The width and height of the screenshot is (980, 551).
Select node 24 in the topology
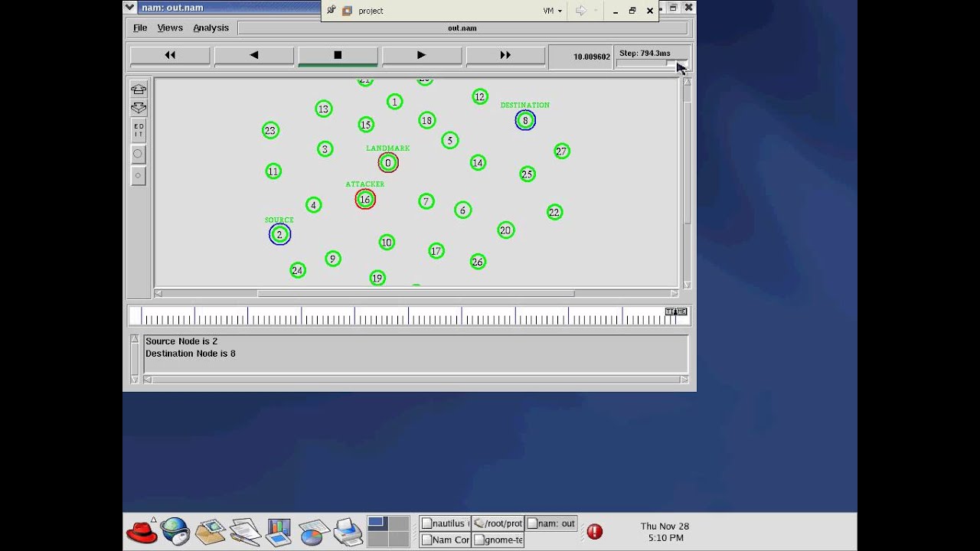297,269
